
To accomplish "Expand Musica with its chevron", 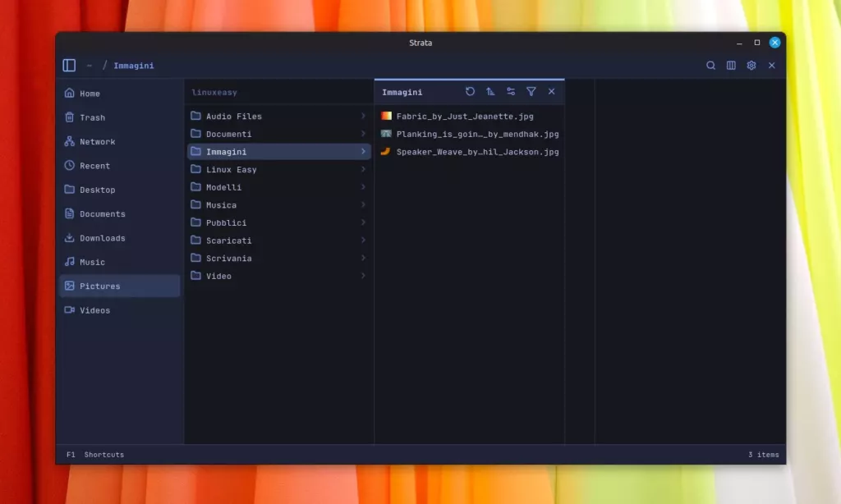I will (x=363, y=204).
